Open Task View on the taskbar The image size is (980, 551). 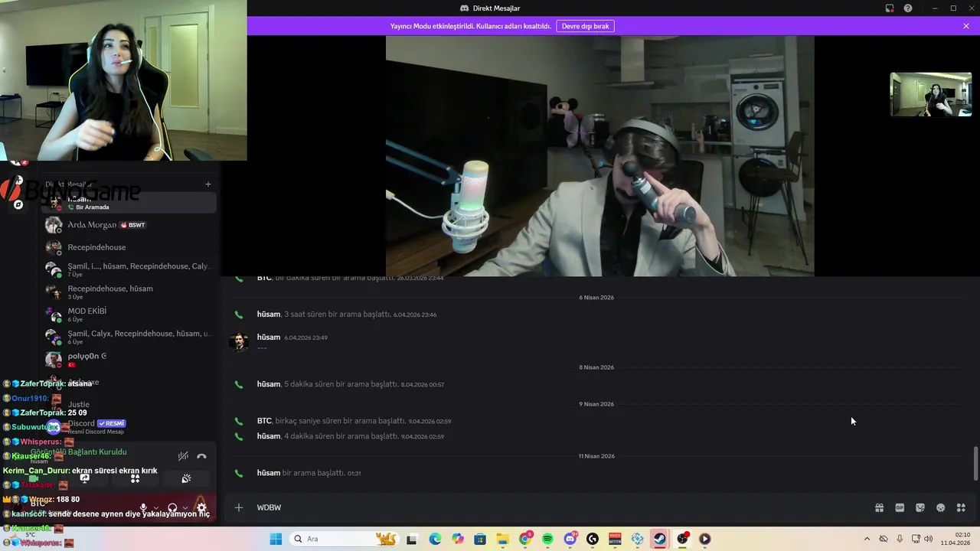412,539
